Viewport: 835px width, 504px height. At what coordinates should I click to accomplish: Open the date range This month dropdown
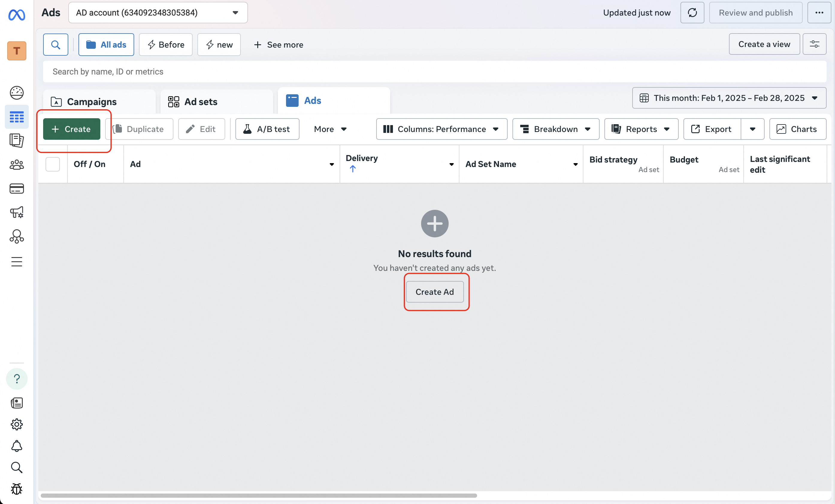pos(729,98)
